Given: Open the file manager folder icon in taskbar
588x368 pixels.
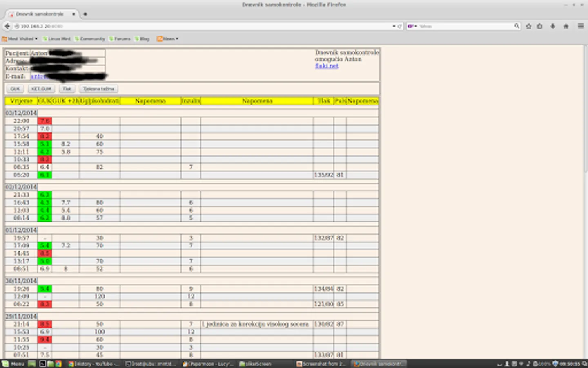Looking at the screenshot, I should pos(51,364).
